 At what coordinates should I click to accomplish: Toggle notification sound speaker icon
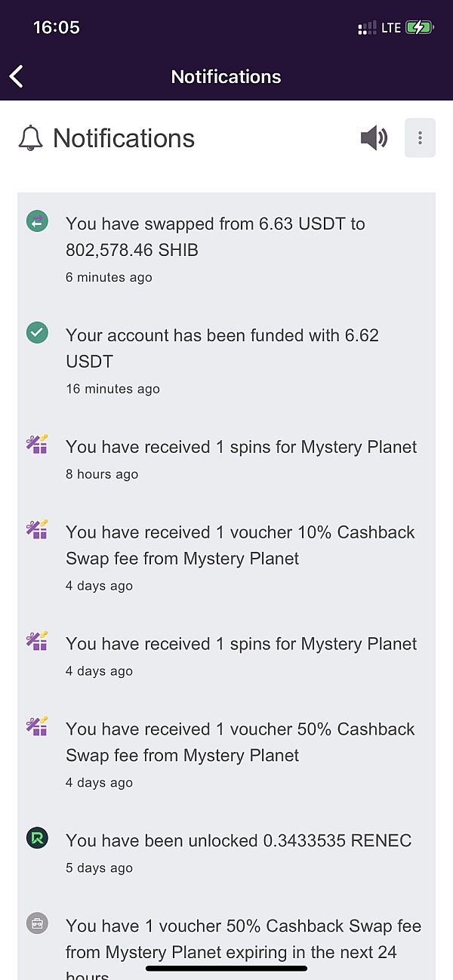[x=374, y=138]
